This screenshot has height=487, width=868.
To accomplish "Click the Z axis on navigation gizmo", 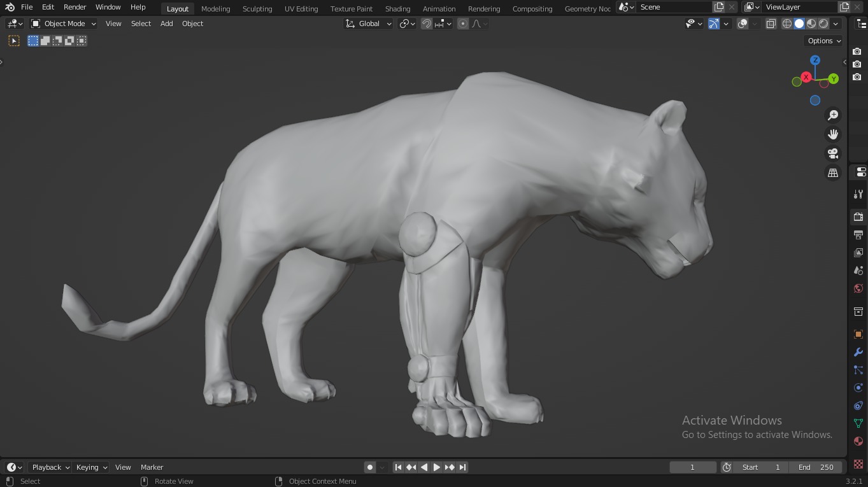I will pyautogui.click(x=815, y=60).
